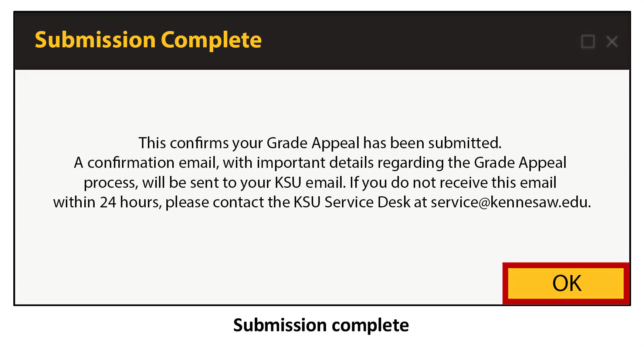Click the "process, will be sent" text

(152, 183)
